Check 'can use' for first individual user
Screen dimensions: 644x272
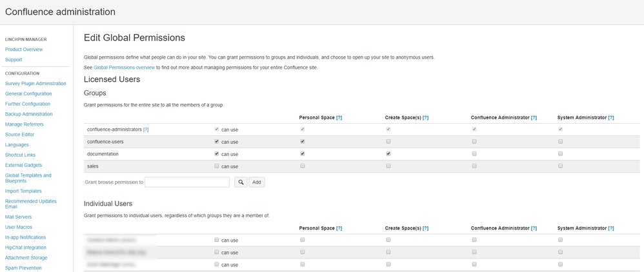216,240
